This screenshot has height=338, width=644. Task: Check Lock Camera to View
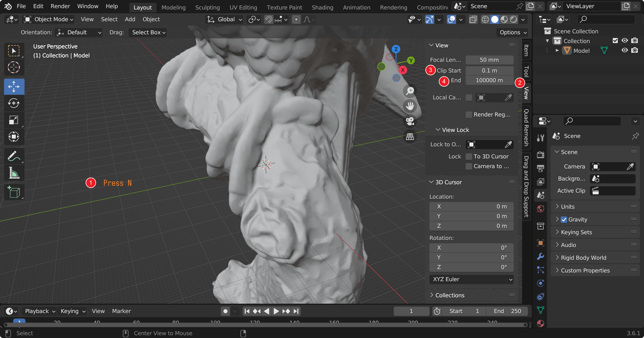(469, 166)
